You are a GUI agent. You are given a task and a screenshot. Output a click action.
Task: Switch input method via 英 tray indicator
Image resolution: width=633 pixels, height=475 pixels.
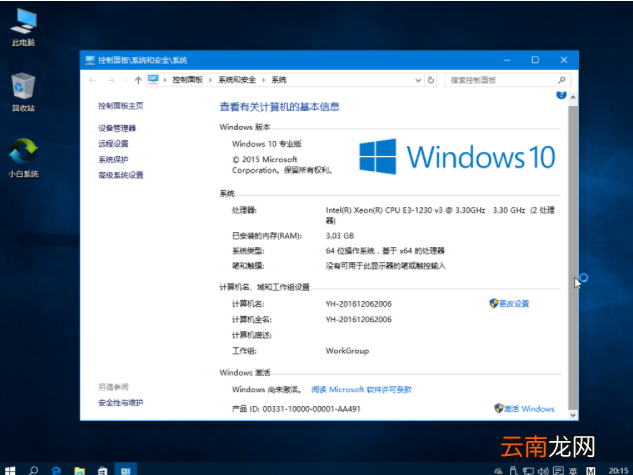click(x=573, y=471)
